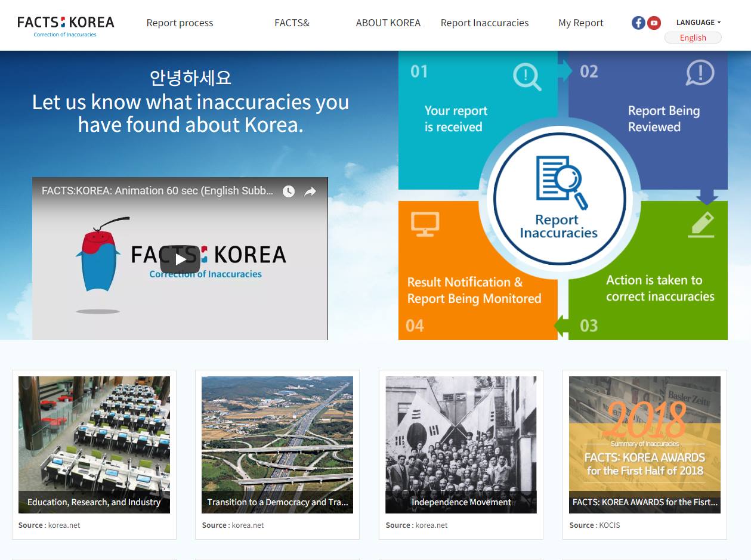Open Education, Research, and Industry thumbnail
The height and width of the screenshot is (560, 751).
94,445
